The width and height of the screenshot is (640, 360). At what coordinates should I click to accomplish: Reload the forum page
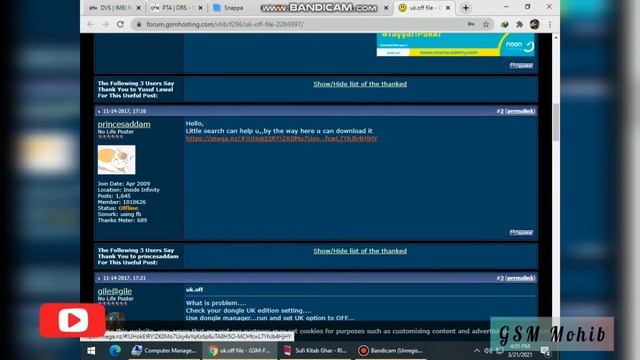pos(120,24)
